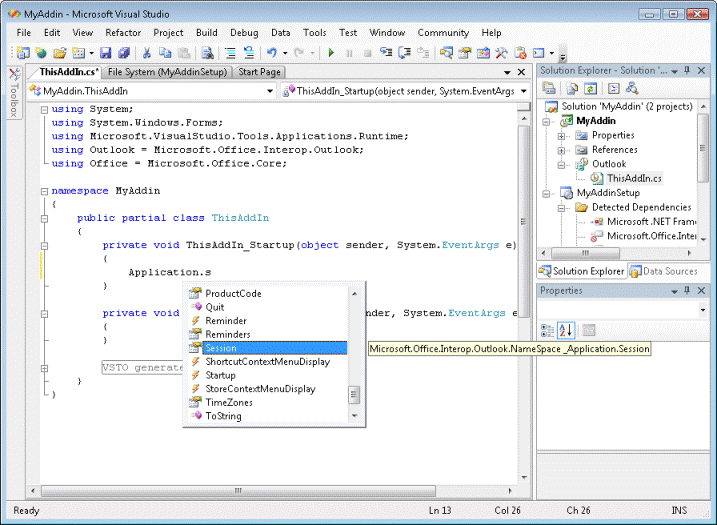The image size is (717, 525).
Task: Save the current file with the floppy icon
Action: click(106, 53)
